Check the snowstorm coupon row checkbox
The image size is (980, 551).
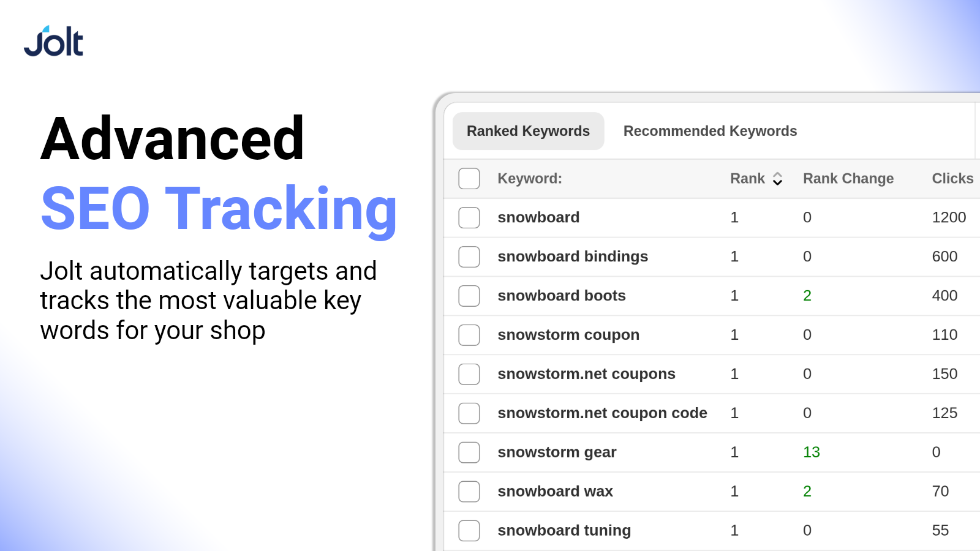point(469,335)
